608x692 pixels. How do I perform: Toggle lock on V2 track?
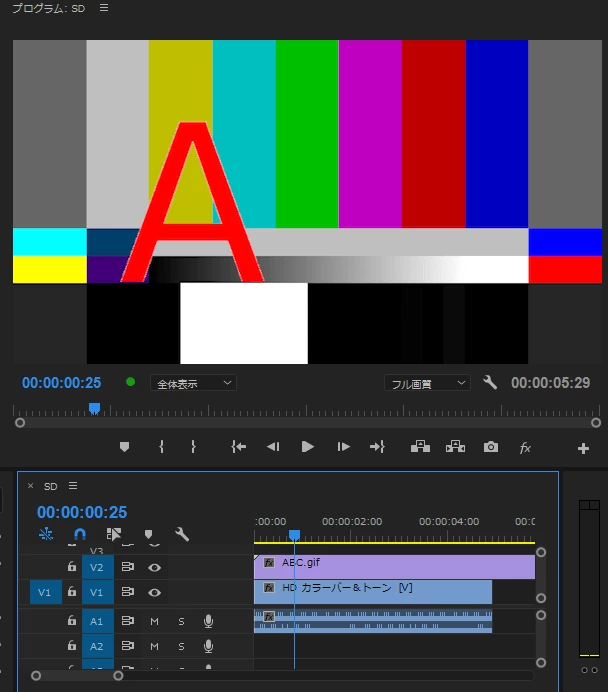(x=71, y=566)
